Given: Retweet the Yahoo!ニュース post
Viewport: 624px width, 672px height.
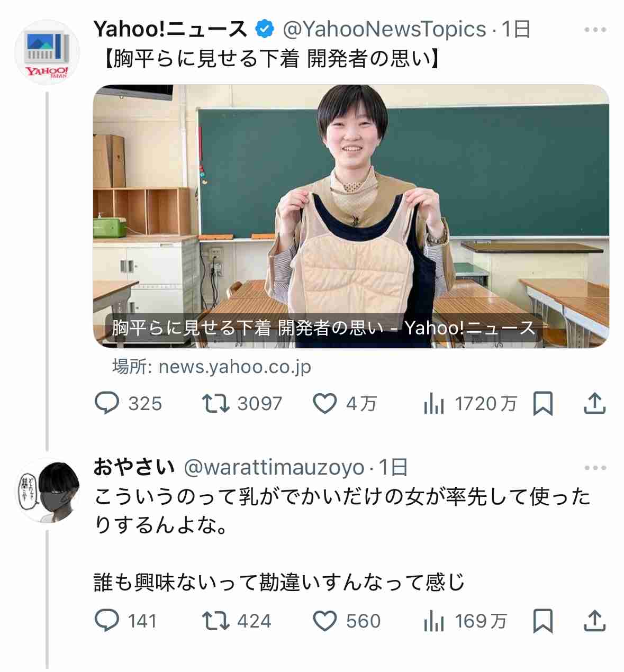Looking at the screenshot, I should point(242,404).
